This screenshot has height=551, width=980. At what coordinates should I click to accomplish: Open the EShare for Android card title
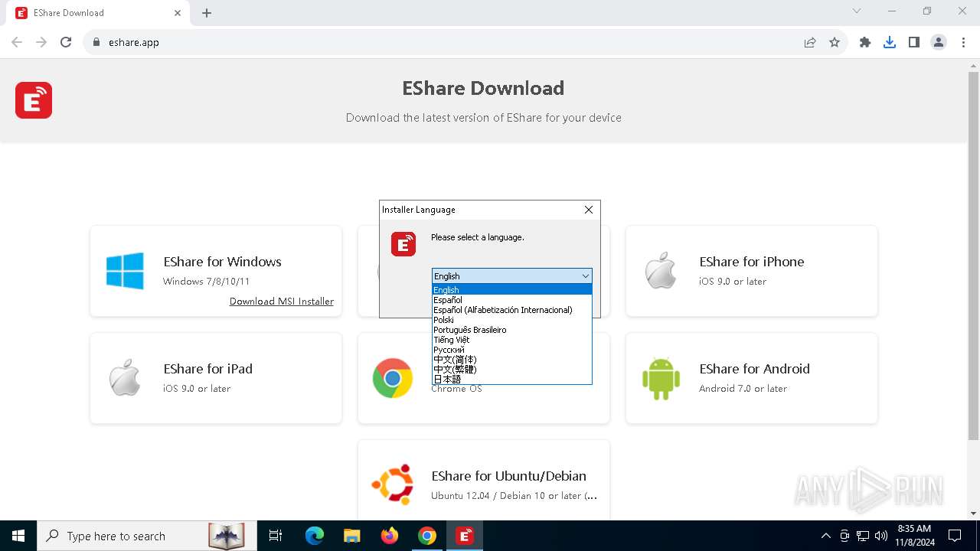coord(754,369)
